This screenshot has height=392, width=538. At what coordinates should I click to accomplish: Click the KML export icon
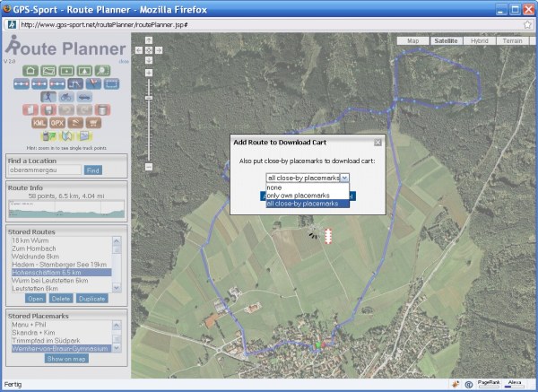(x=39, y=122)
